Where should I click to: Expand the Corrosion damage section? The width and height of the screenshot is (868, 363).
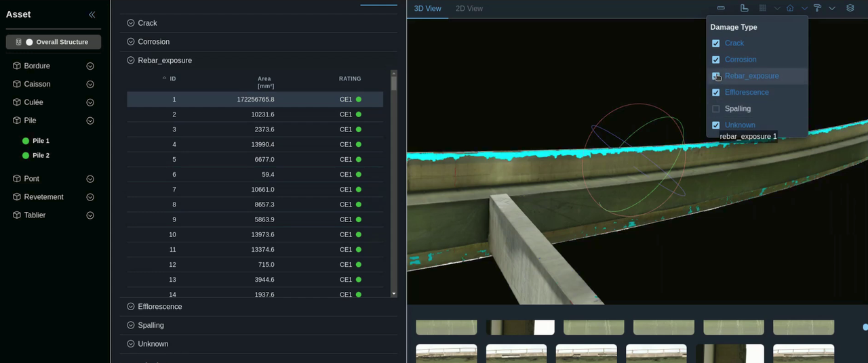pos(131,42)
